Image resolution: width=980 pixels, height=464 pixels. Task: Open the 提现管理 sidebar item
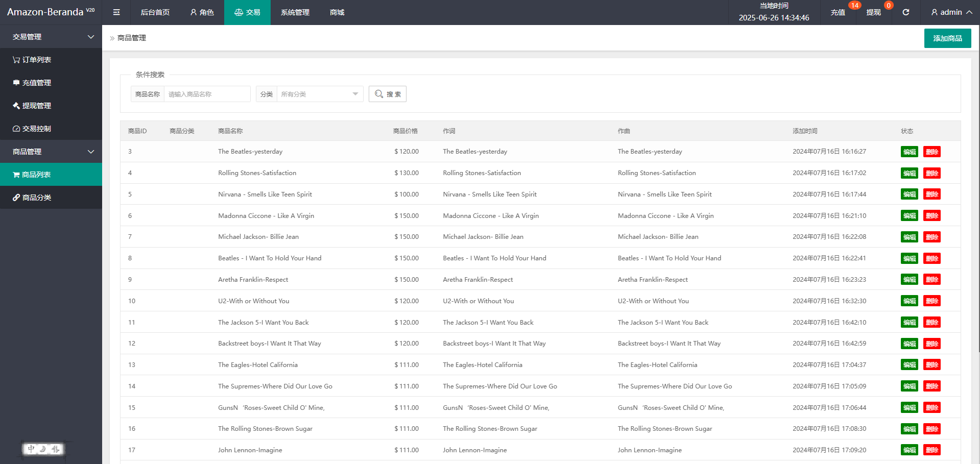tap(51, 106)
